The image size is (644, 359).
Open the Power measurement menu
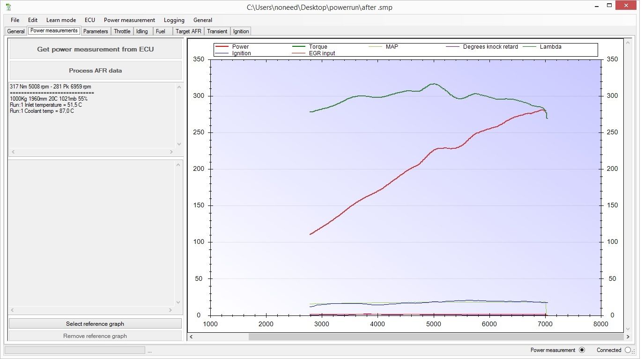click(129, 20)
